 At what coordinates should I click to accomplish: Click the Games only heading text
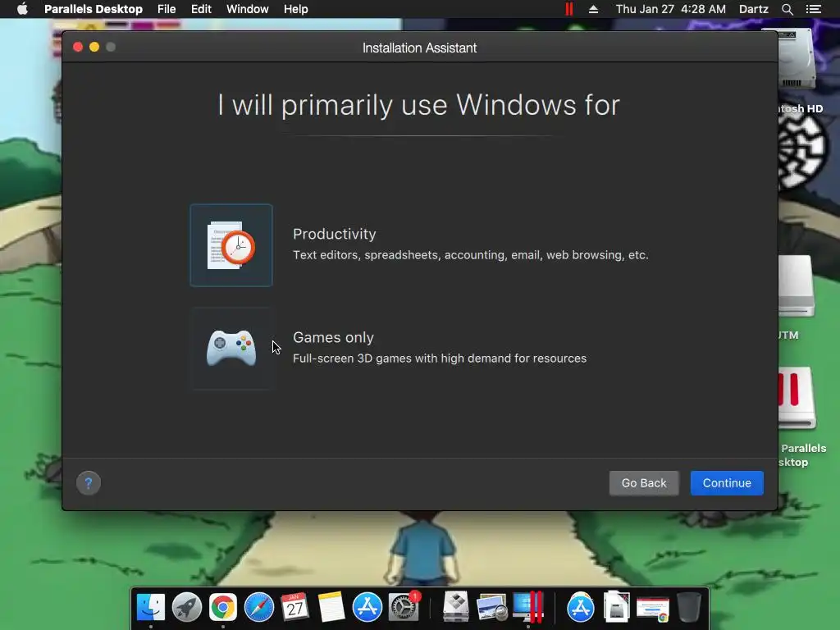333,337
